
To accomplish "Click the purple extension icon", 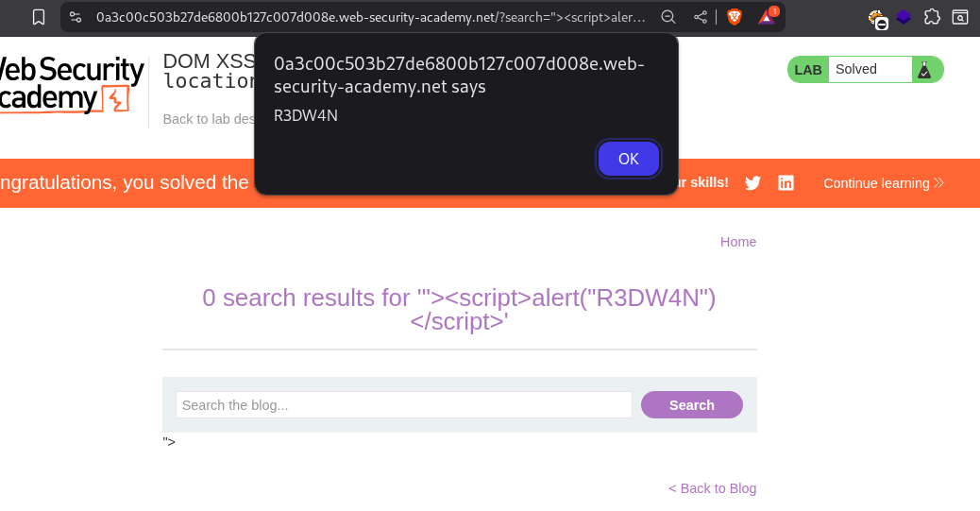I will (904, 17).
